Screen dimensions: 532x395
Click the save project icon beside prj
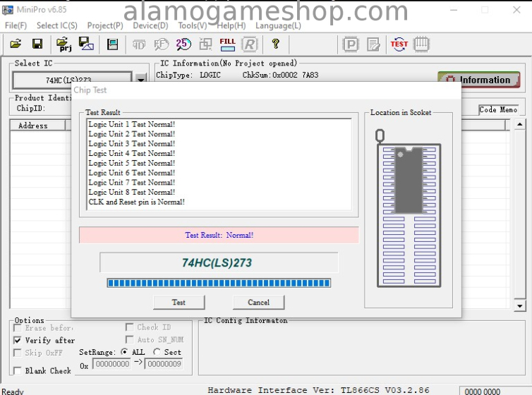(86, 44)
